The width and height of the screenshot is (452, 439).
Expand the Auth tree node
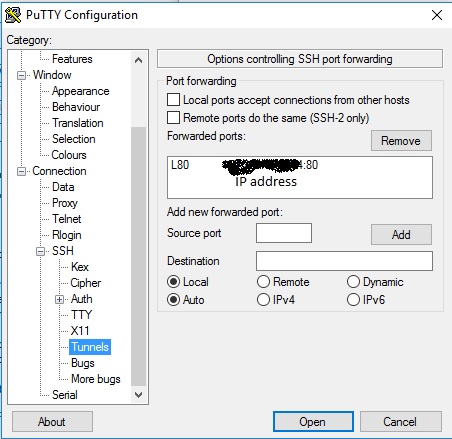tap(59, 299)
